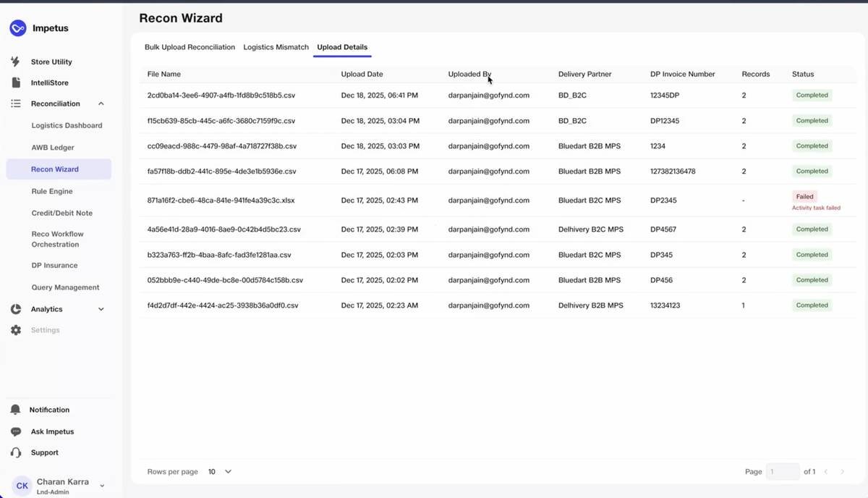Click invoice number 127382136478
The image size is (868, 498).
pos(673,172)
